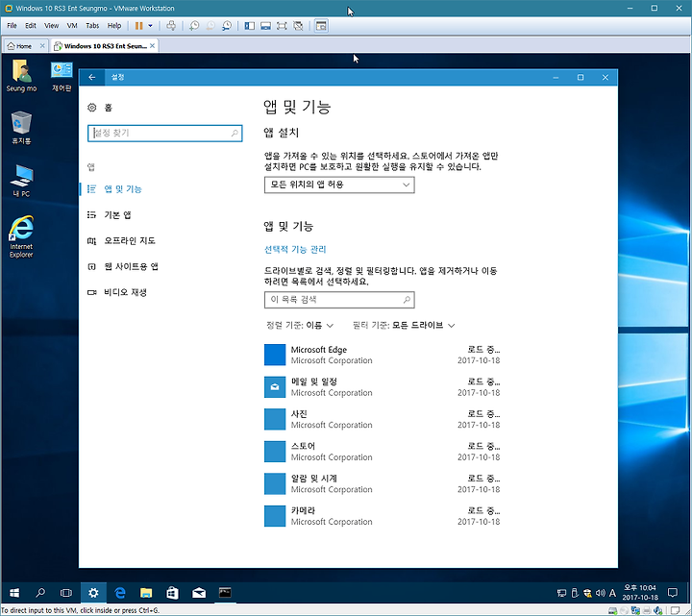Select the 메일 및 일정 app entry
The image size is (692, 616).
(x=383, y=387)
